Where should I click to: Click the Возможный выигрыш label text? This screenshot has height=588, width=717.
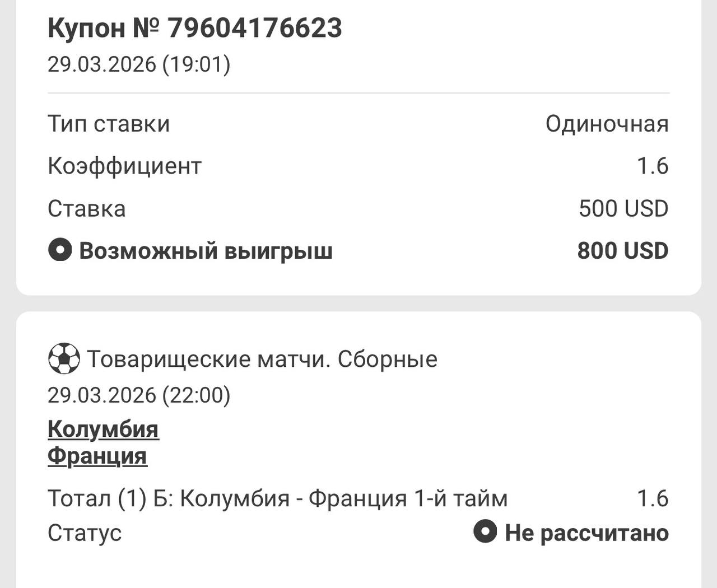tap(206, 251)
